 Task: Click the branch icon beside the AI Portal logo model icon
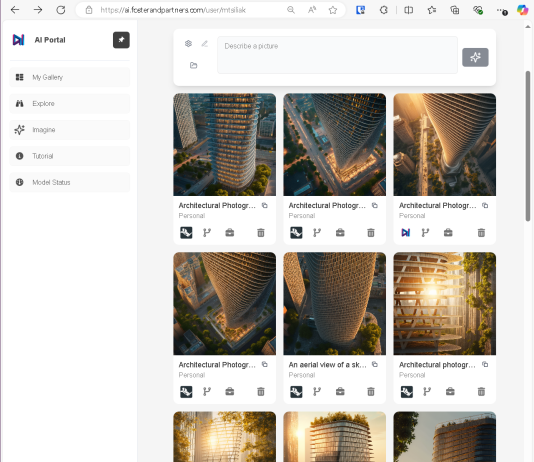(425, 233)
